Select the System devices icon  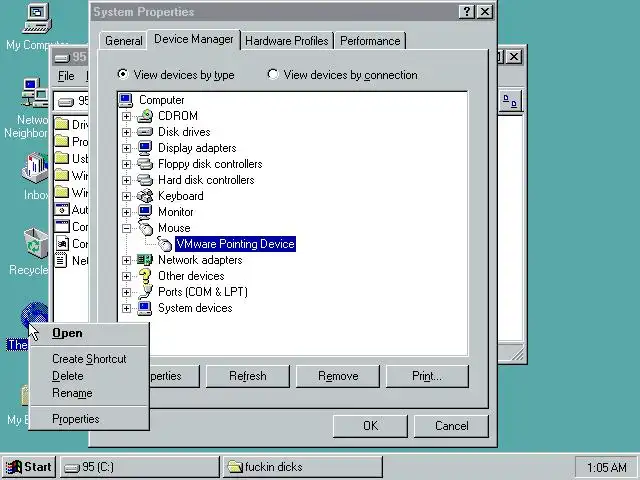(x=145, y=308)
